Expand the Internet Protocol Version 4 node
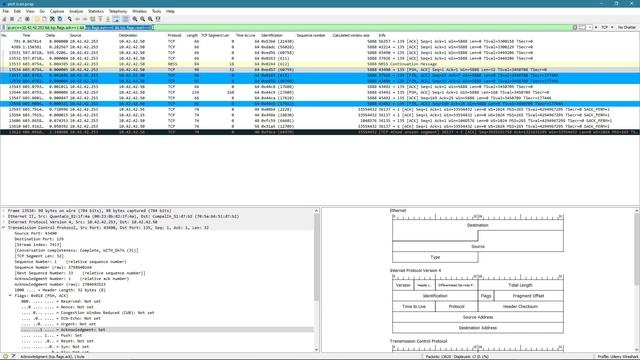This screenshot has width=640, height=360. 4,222
